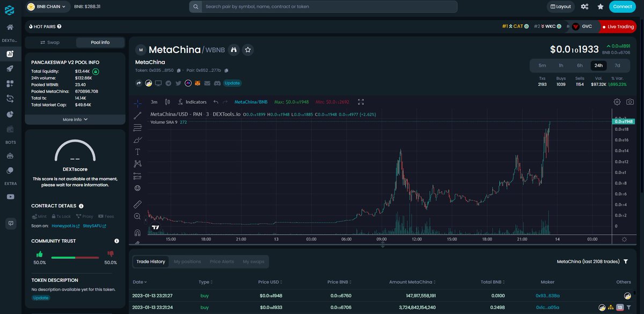The image size is (644, 314).
Task: Open the Layout options
Action: [x=561, y=6]
